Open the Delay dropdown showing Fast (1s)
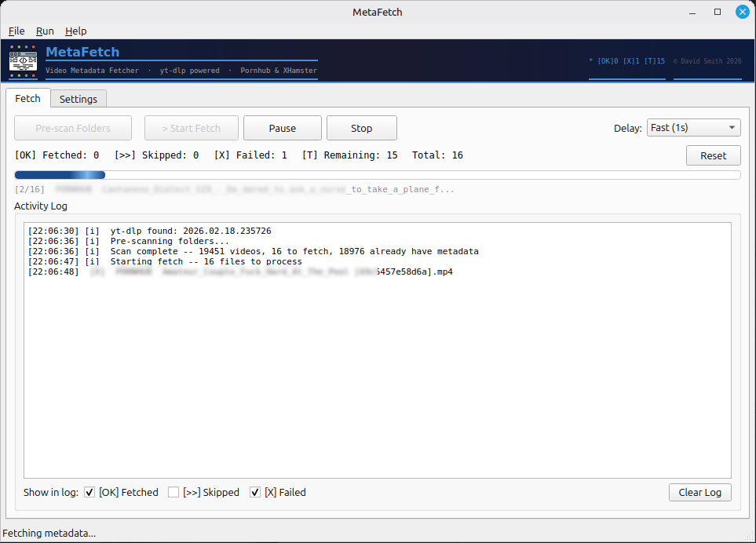Image resolution: width=756 pixels, height=543 pixels. pyautogui.click(x=693, y=128)
